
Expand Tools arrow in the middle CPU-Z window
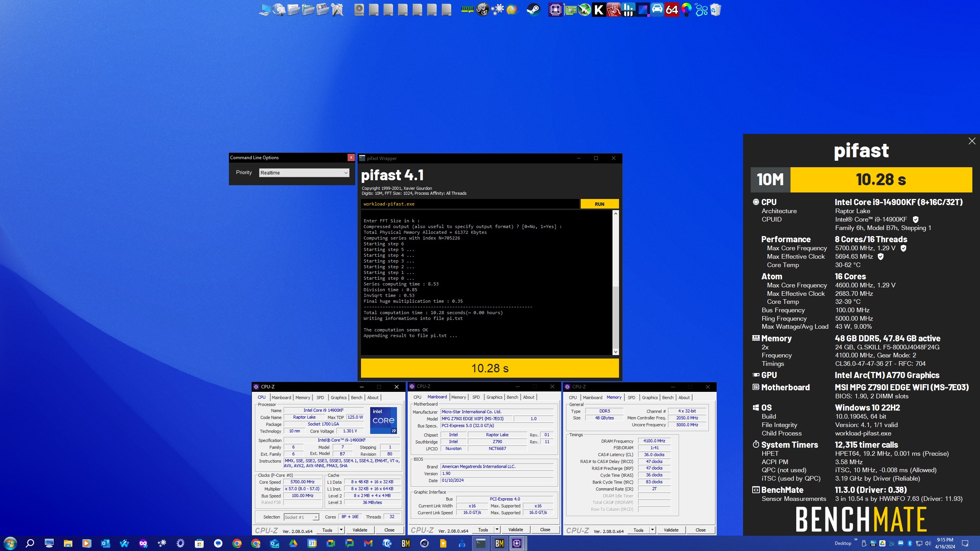[497, 530]
